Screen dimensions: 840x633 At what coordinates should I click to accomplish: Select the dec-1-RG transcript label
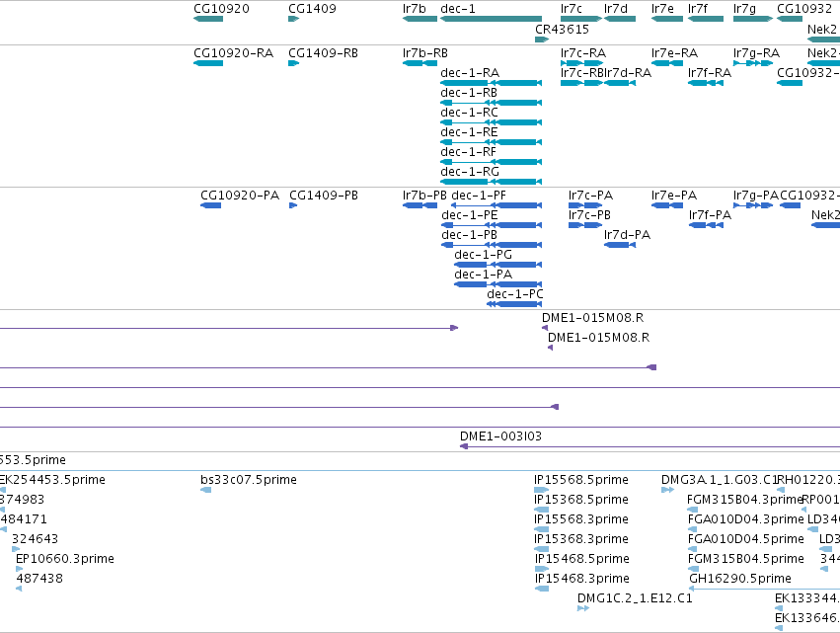click(470, 172)
